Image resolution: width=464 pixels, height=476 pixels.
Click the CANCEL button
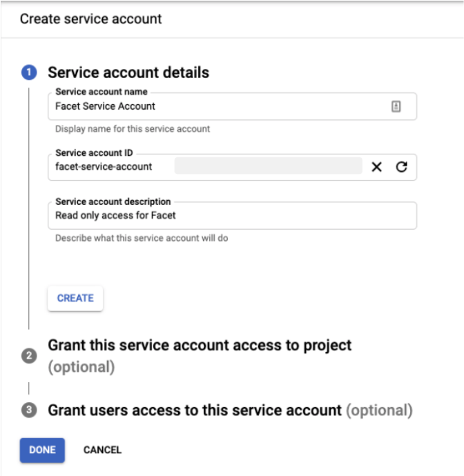click(102, 450)
